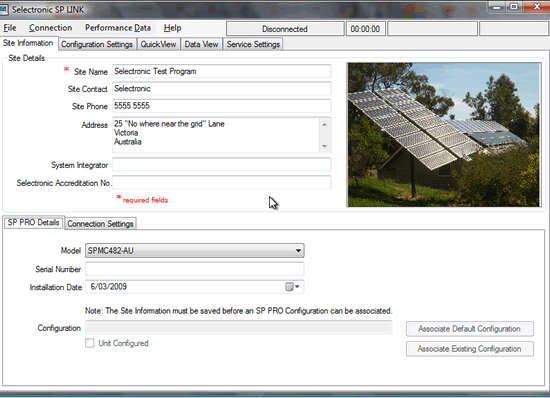Switch to the Service Settings tab
The height and width of the screenshot is (398, 550).
click(253, 45)
